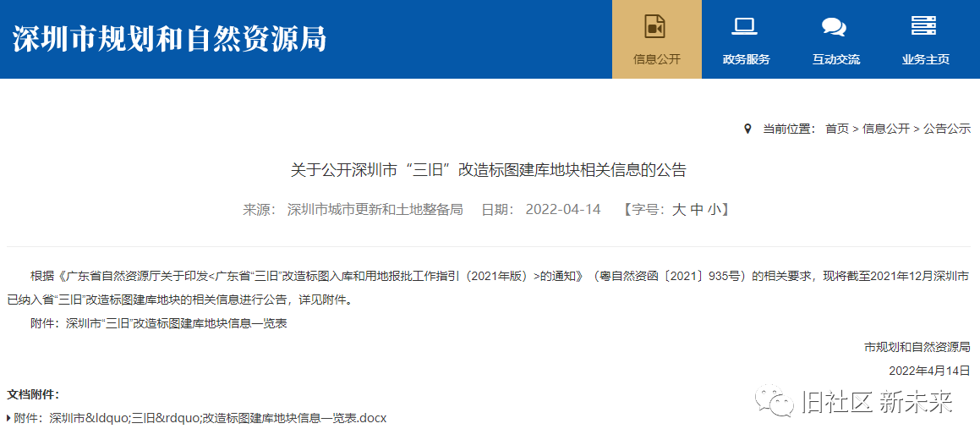Click the triangle bullet before the attachment
Screen dimensions: 980x440
click(x=8, y=418)
